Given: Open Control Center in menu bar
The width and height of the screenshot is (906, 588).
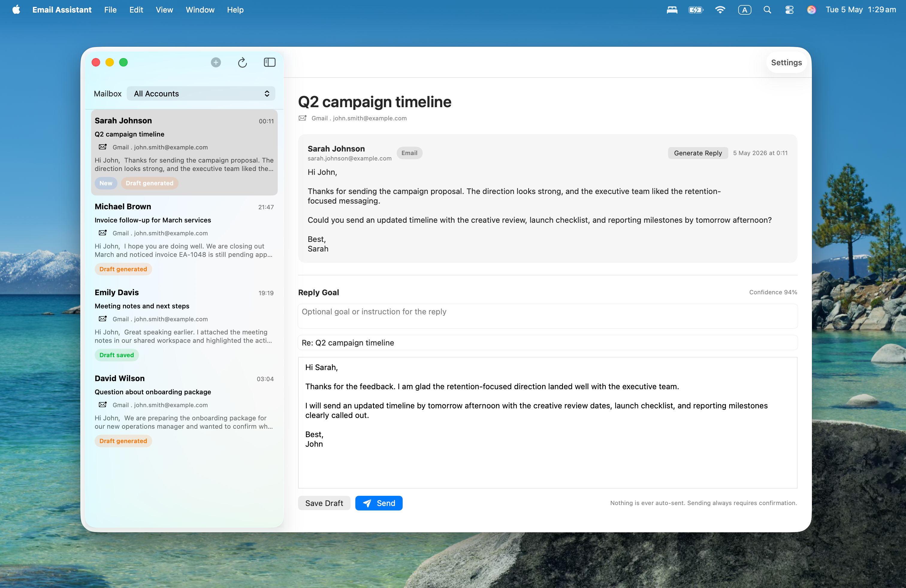Looking at the screenshot, I should click(789, 10).
